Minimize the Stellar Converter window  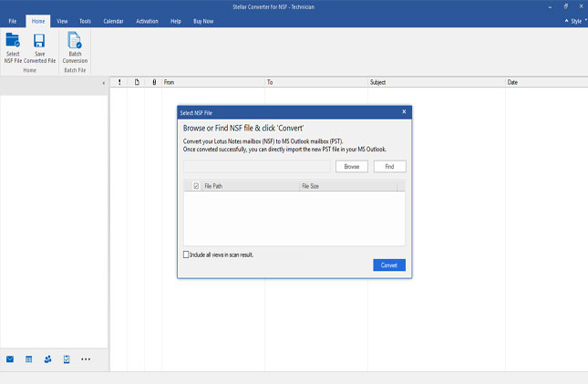coord(550,6)
